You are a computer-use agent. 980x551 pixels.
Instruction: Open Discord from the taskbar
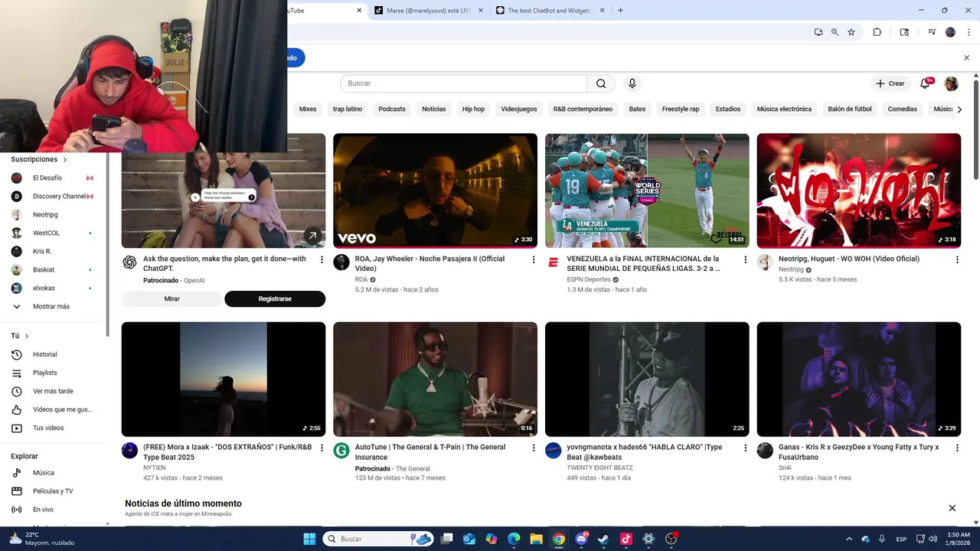tap(581, 539)
